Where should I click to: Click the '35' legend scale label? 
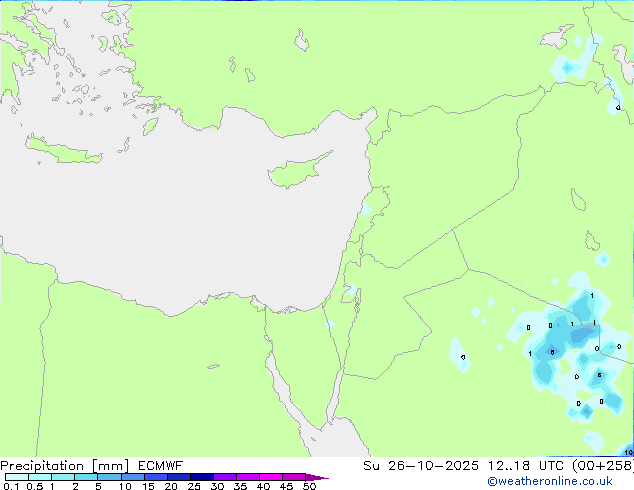click(240, 486)
